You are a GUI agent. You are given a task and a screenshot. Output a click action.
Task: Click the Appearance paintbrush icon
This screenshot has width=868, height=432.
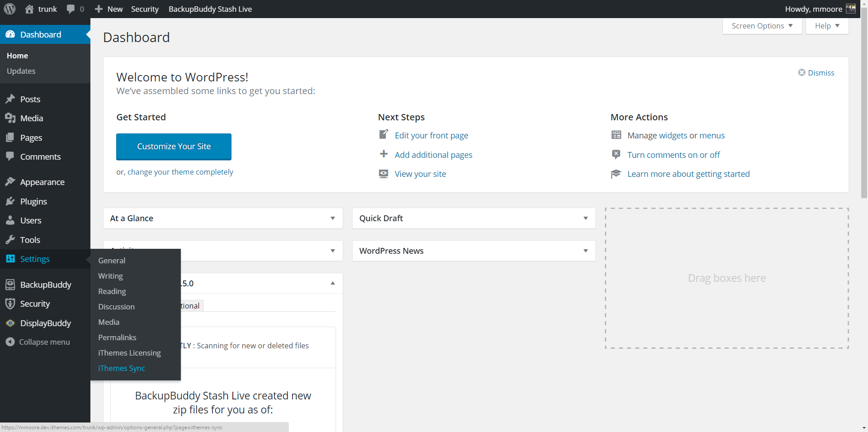(10, 182)
